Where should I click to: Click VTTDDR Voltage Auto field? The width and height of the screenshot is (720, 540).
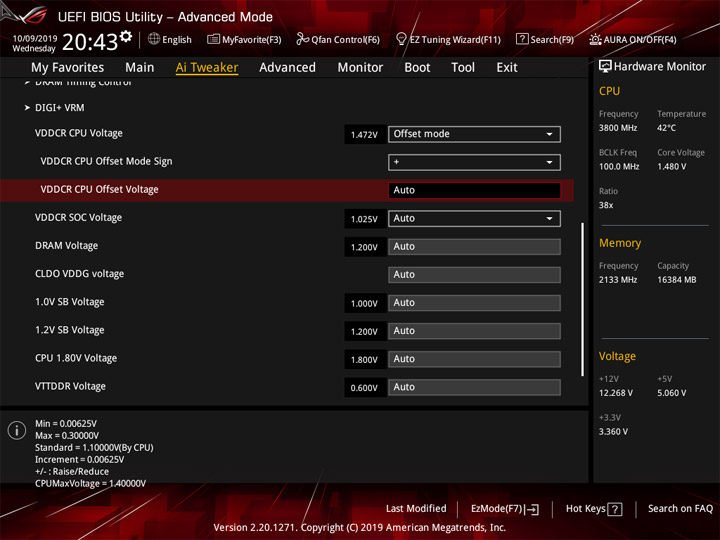[x=474, y=387]
